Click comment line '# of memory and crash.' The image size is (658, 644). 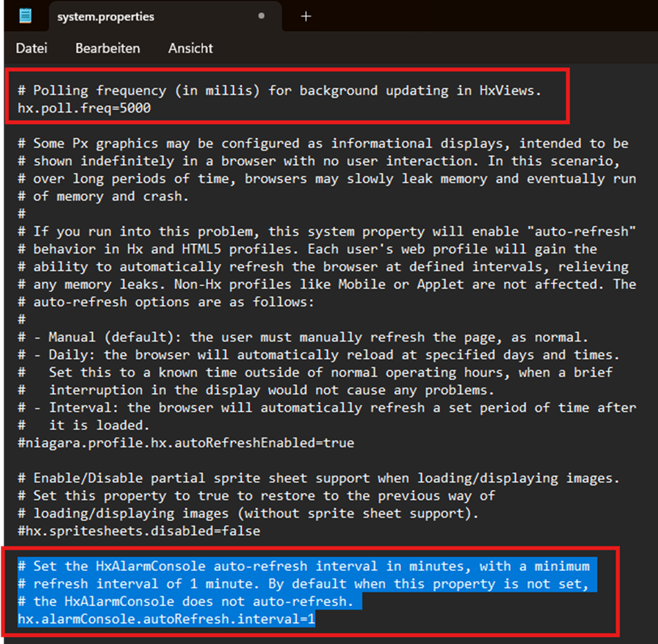coord(103,196)
